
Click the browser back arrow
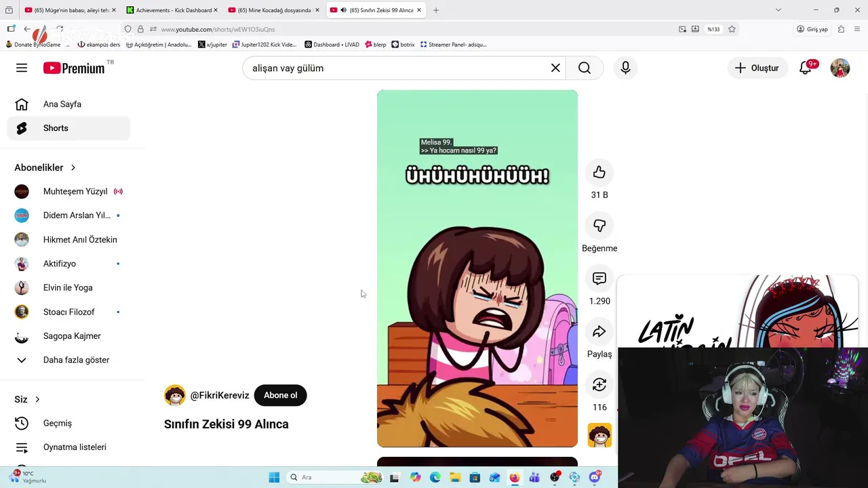tap(27, 29)
